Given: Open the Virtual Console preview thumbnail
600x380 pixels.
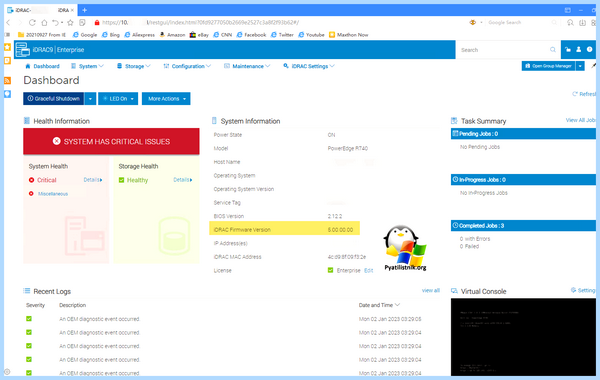Looking at the screenshot, I should (x=523, y=337).
